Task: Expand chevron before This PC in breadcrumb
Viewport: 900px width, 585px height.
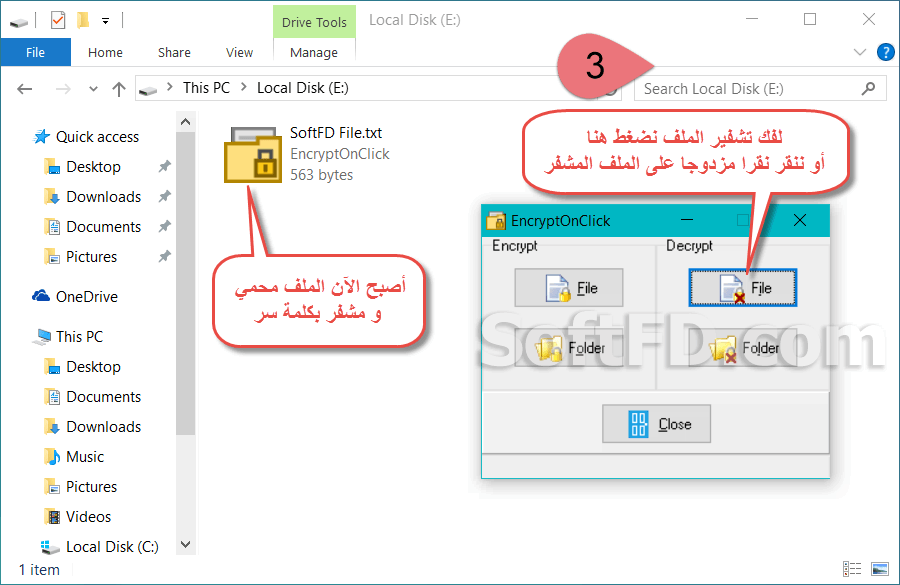Action: [x=170, y=87]
